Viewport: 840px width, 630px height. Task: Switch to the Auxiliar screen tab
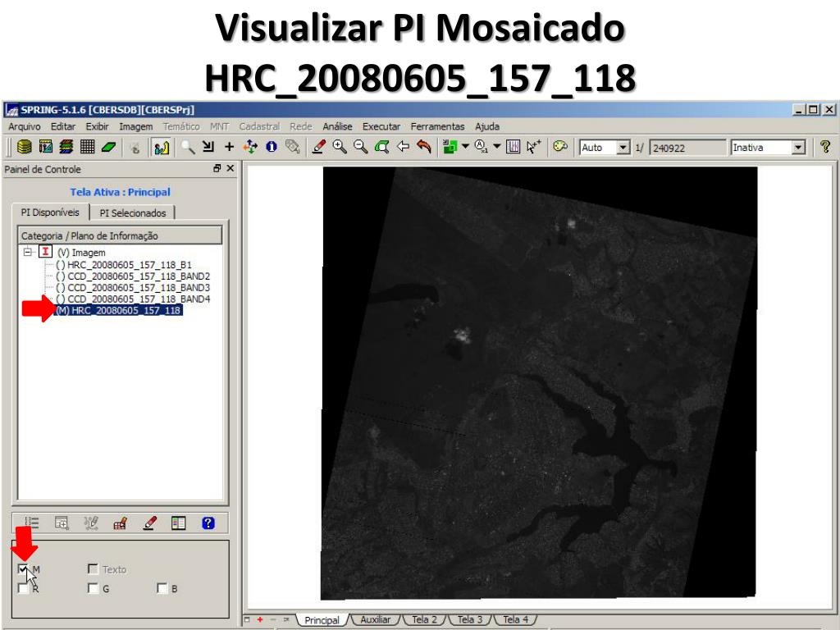coord(376,619)
